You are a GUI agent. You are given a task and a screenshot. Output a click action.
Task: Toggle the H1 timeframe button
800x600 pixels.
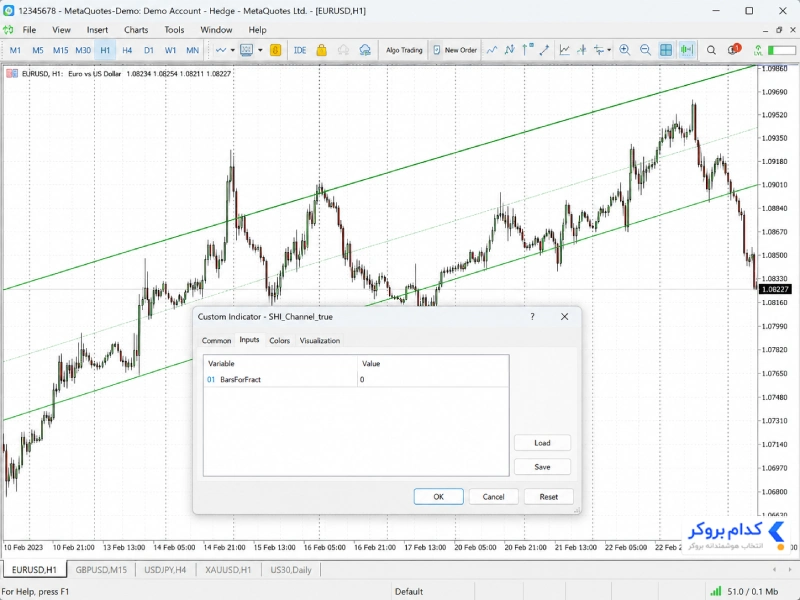coord(105,50)
